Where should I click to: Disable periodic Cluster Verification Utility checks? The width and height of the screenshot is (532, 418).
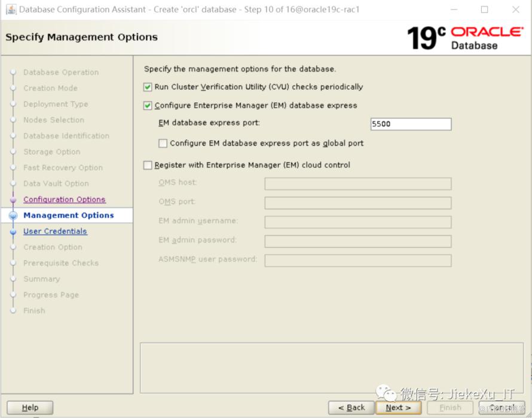click(x=148, y=87)
